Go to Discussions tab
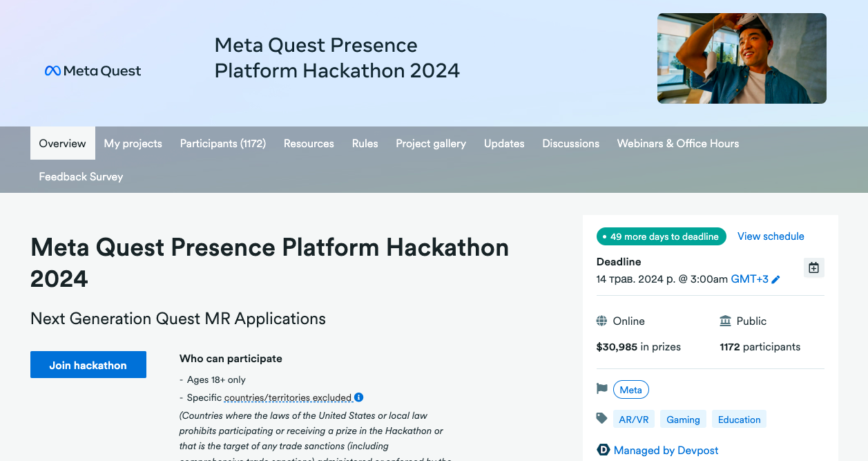The width and height of the screenshot is (868, 461). pyautogui.click(x=571, y=143)
